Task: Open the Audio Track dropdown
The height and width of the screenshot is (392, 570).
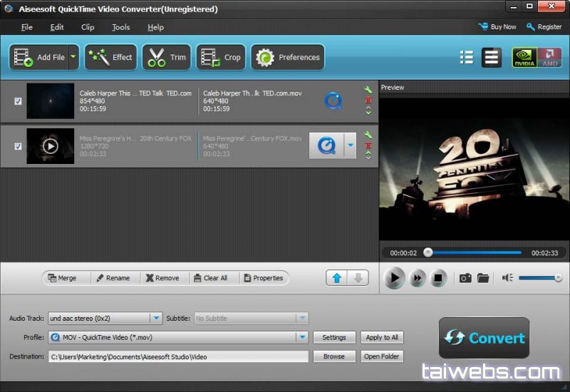Action: (156, 318)
